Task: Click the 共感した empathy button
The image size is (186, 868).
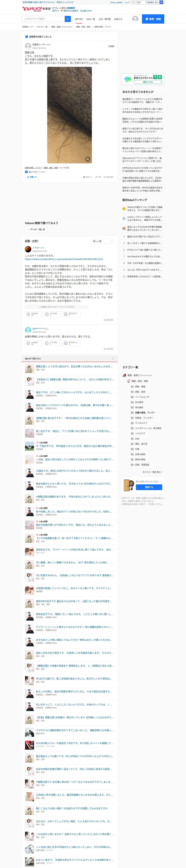Action: (x=32, y=177)
